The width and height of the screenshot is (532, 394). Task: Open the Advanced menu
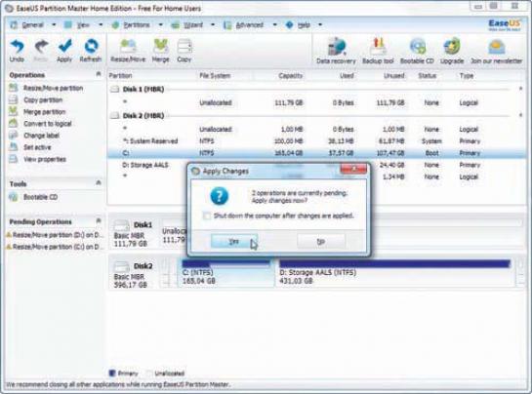[x=249, y=25]
